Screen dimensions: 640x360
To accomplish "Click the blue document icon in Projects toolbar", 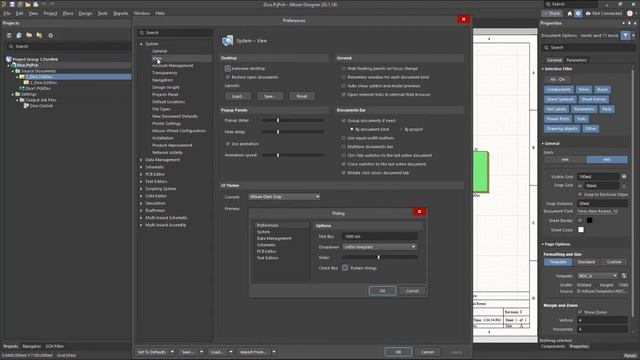I will (x=19, y=36).
